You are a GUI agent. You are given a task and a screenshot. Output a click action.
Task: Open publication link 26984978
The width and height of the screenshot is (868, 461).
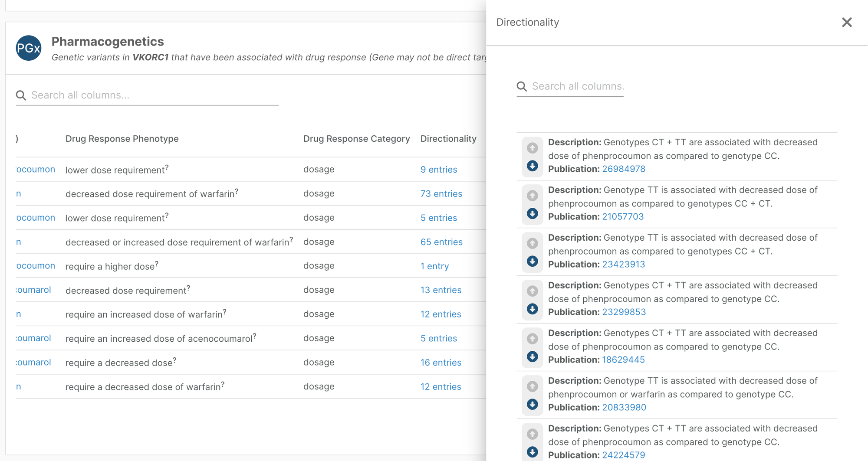tap(623, 169)
